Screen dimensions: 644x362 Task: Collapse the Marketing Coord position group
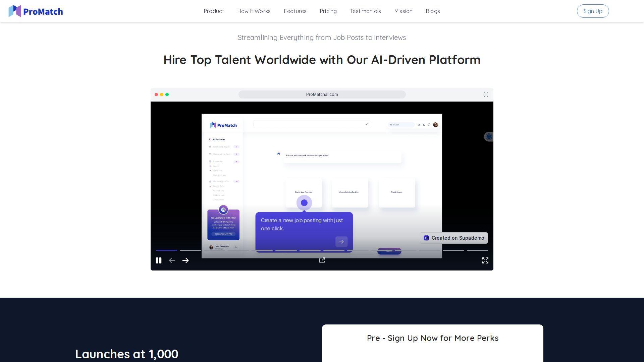(224, 181)
